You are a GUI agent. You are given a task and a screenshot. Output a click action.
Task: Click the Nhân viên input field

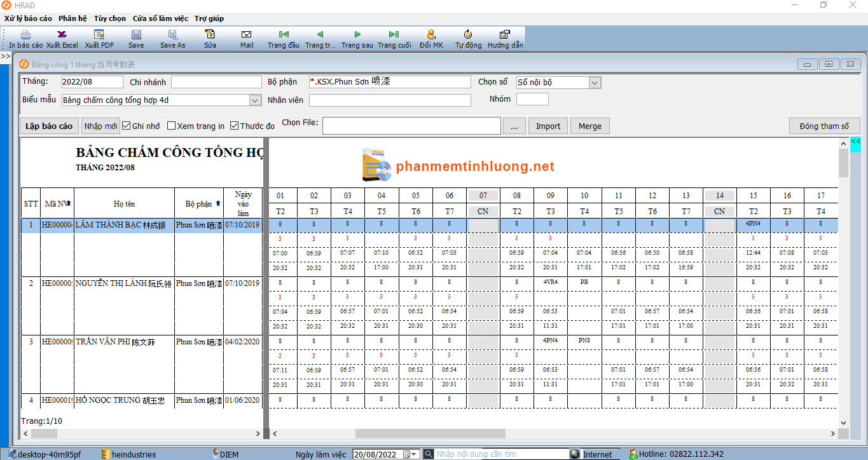click(x=390, y=100)
